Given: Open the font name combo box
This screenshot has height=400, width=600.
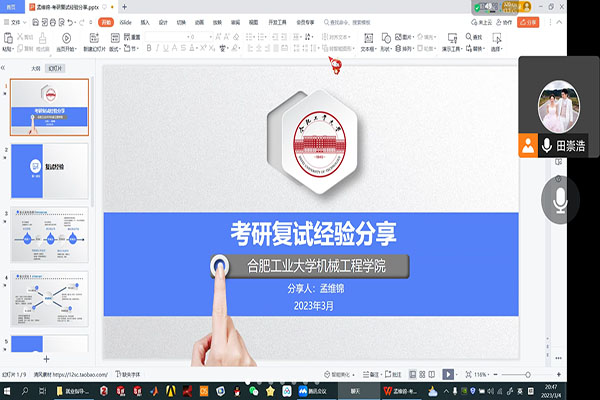Looking at the screenshot, I should [166, 37].
